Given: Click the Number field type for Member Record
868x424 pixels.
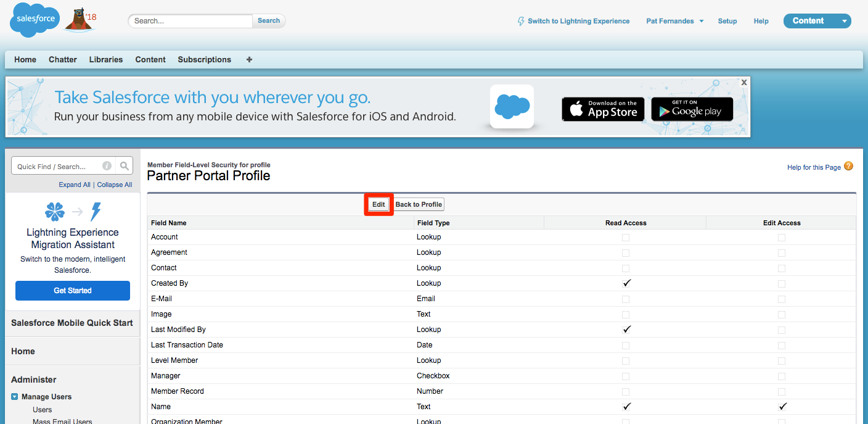Looking at the screenshot, I should [x=430, y=391].
